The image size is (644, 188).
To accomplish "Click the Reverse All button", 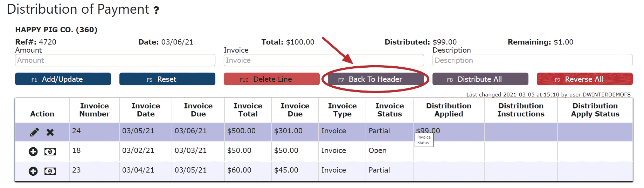I will click(584, 79).
